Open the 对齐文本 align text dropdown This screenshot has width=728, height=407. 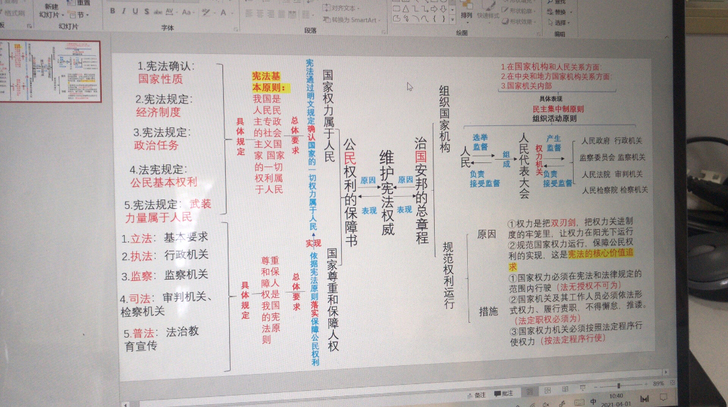point(343,8)
